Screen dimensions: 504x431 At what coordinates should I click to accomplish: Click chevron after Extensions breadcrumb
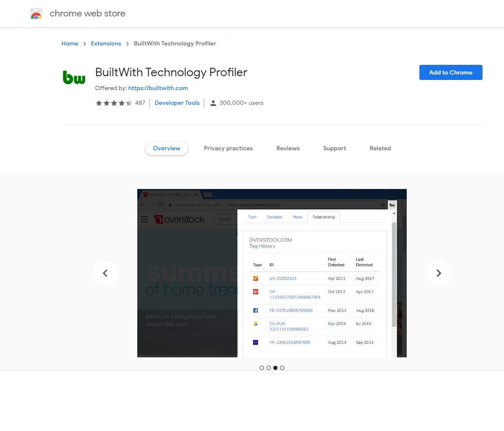[127, 44]
